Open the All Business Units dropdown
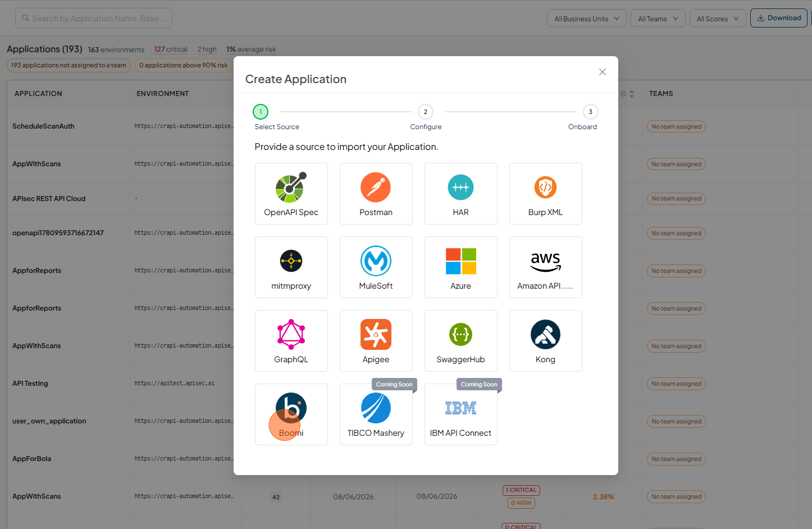The height and width of the screenshot is (529, 812). (587, 19)
